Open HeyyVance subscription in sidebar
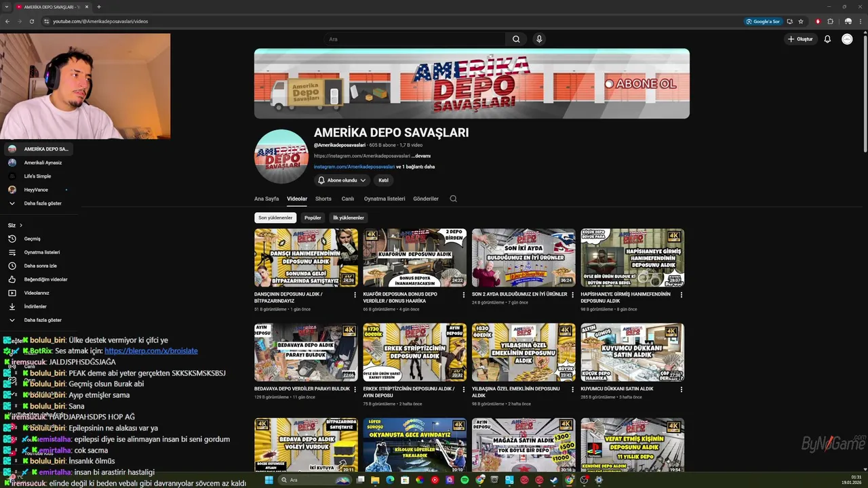The image size is (868, 488). 37,190
